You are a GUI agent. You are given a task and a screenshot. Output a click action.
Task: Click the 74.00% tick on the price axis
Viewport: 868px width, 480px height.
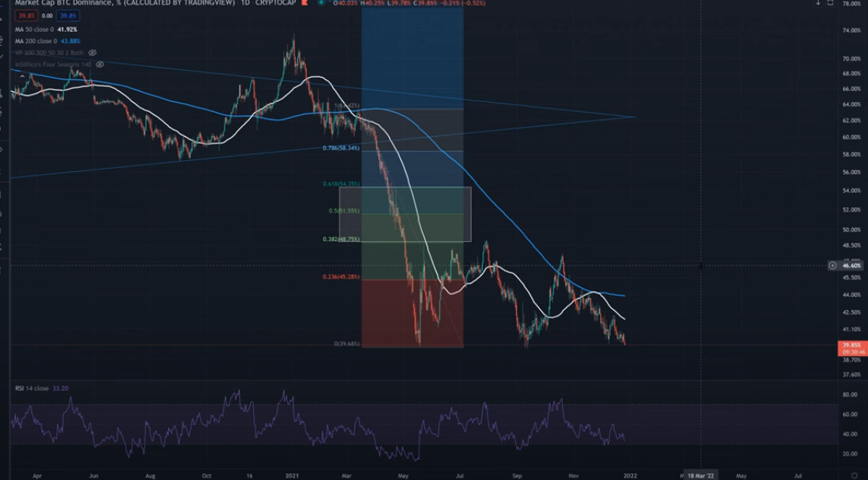(x=852, y=30)
